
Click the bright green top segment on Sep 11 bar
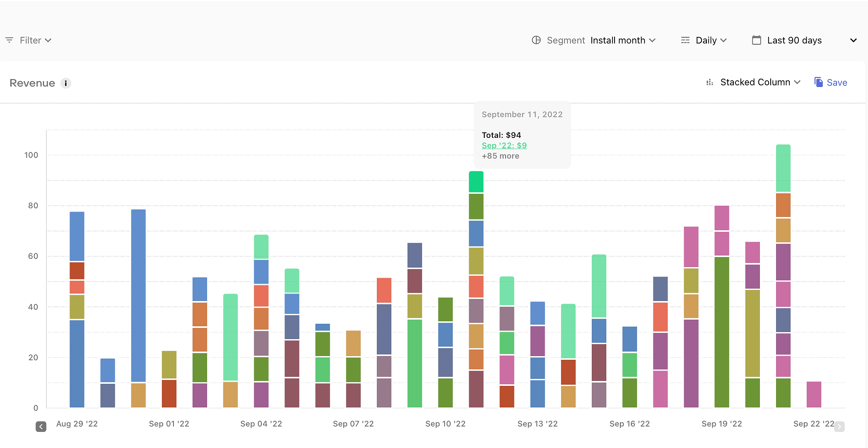476,182
